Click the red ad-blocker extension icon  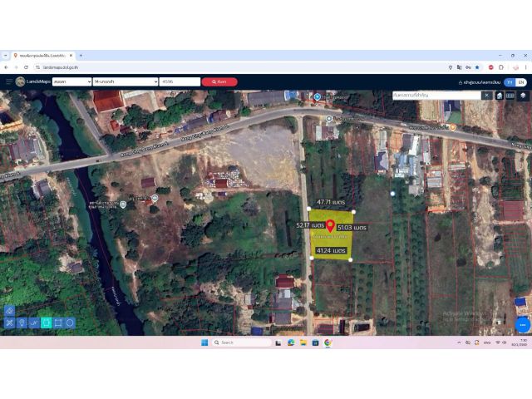tap(490, 67)
